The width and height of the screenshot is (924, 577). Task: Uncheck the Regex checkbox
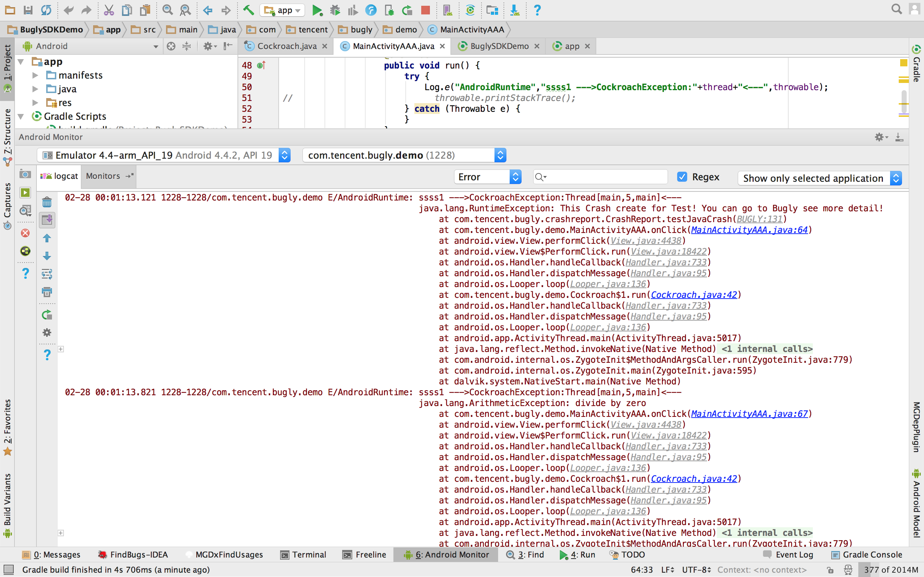(682, 177)
